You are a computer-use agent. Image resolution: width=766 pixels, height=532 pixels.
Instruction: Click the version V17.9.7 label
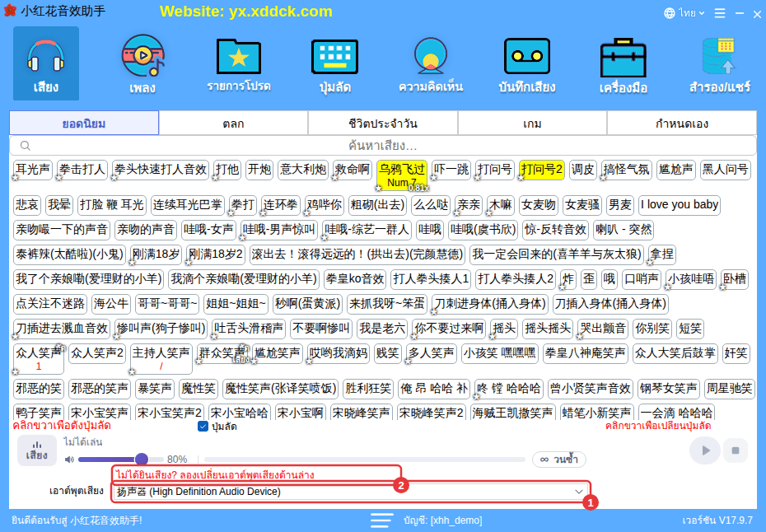pos(717,520)
